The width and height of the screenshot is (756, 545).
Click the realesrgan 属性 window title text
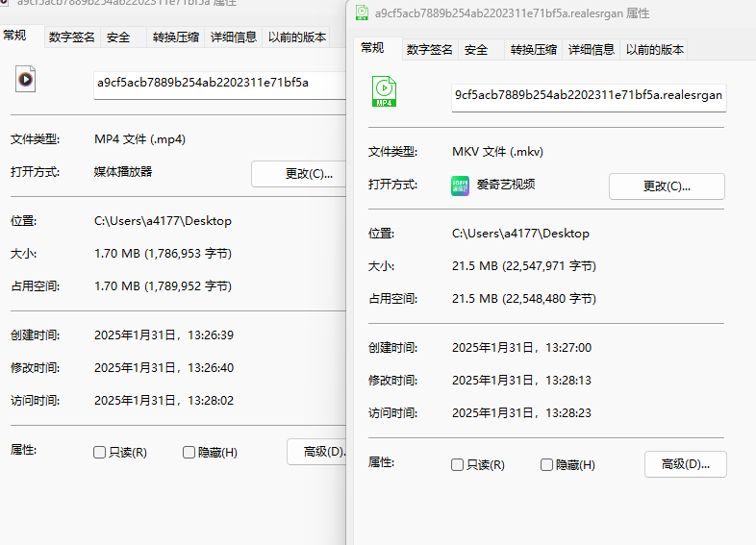coord(512,13)
